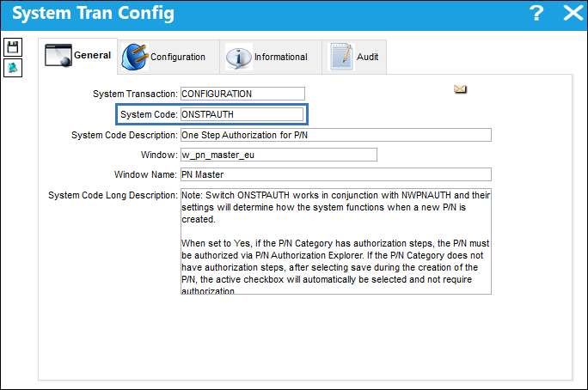This screenshot has height=390, width=588.
Task: Click the Window field w_pn_master_eu
Action: tap(279, 155)
